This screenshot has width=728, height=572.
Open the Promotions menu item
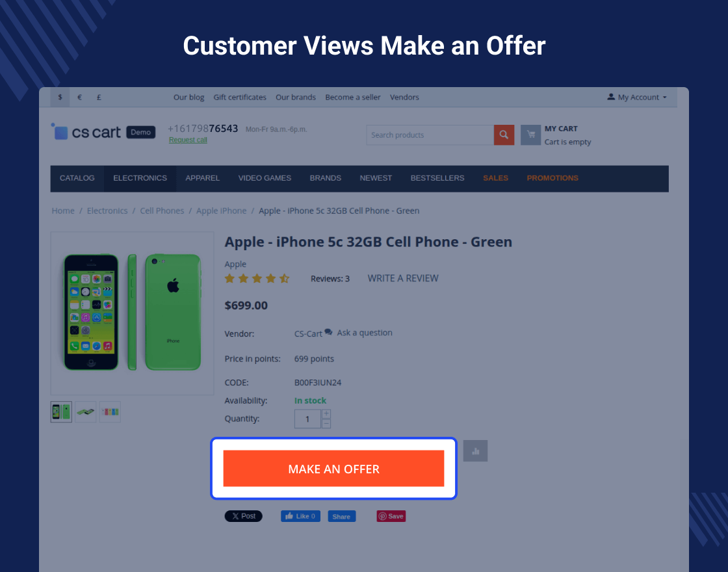[x=552, y=178]
